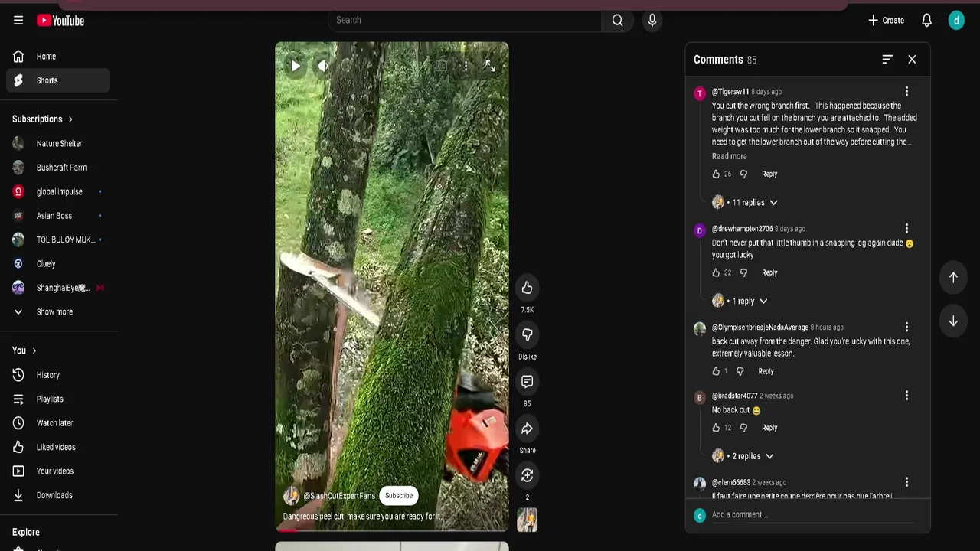Read more of @Tigersw11 comment
The width and height of the screenshot is (980, 551).
729,156
